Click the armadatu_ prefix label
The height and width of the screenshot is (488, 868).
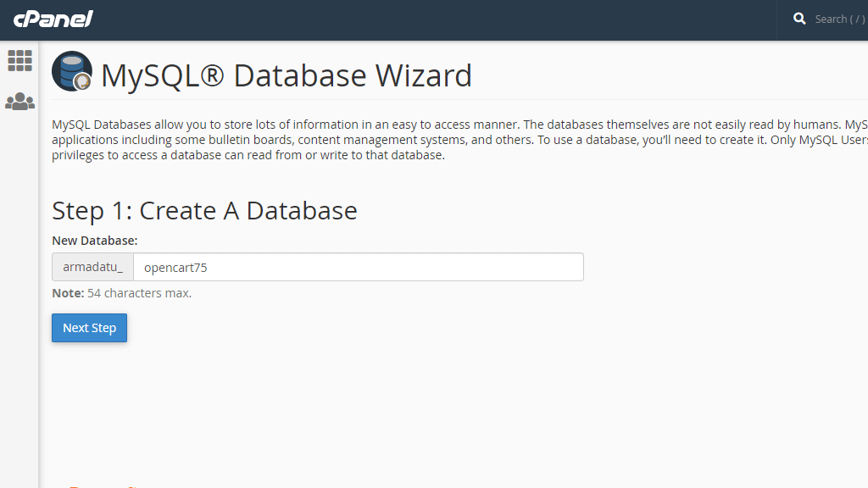coord(92,266)
